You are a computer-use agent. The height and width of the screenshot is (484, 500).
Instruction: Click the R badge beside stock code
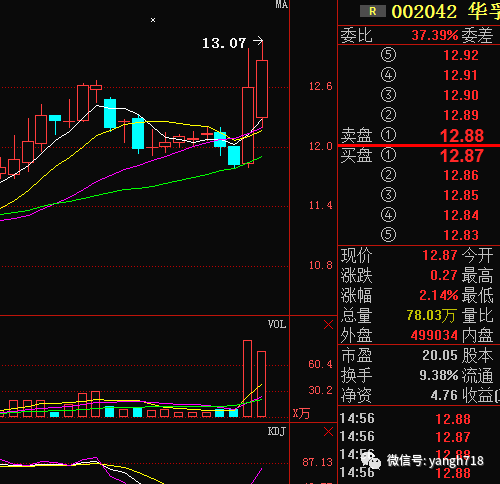click(x=373, y=11)
